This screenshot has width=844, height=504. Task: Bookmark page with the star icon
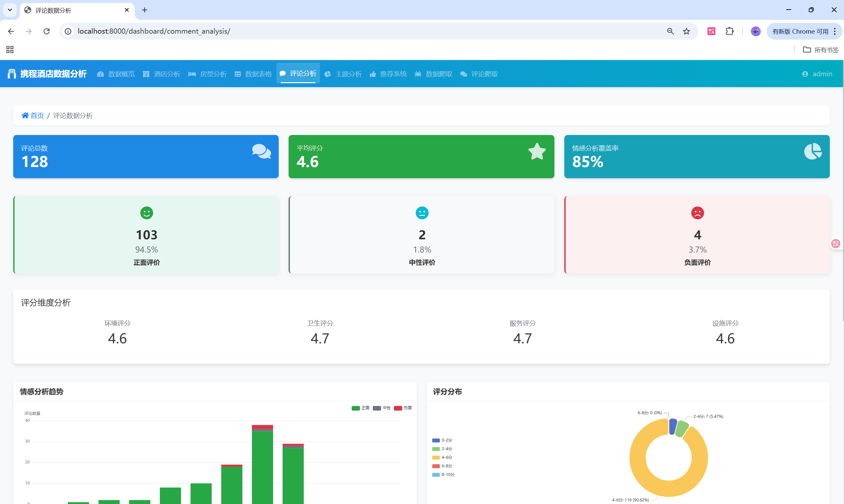686,31
